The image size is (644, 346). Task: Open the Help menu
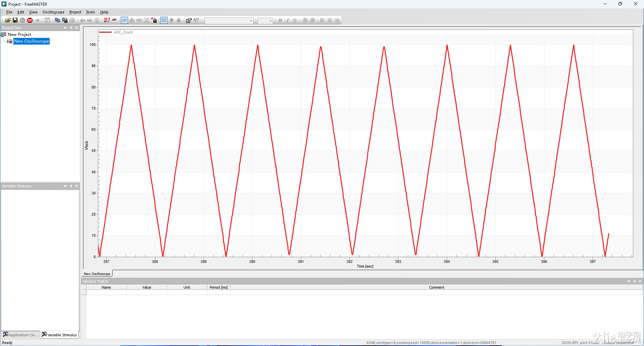[104, 12]
